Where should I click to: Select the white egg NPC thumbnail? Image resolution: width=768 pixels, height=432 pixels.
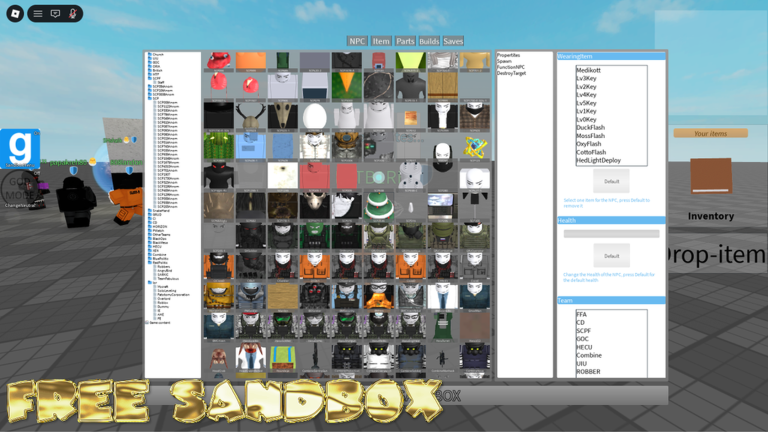314,117
